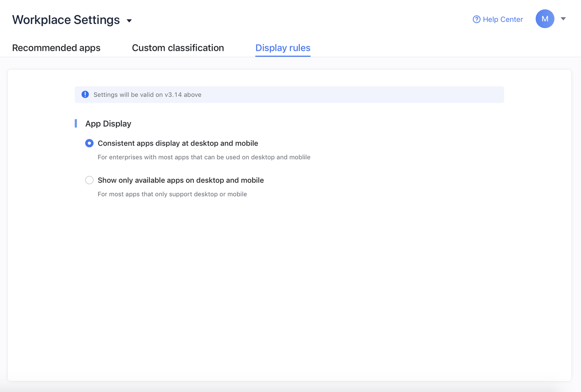Click the 'Consistent apps display at desktop and mobile' label
The height and width of the screenshot is (392, 581).
[177, 143]
